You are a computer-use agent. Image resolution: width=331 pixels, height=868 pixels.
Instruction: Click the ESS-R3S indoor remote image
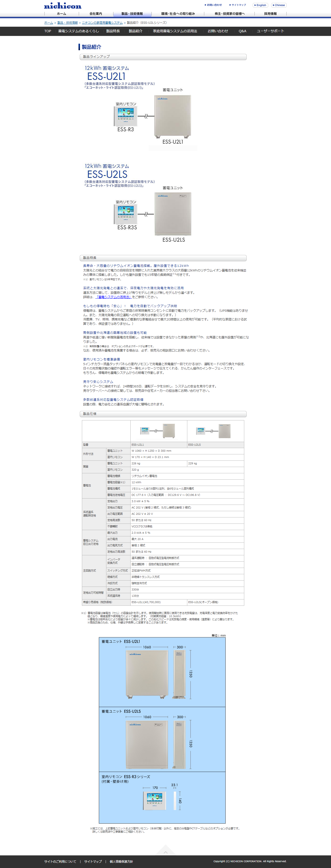126,214
